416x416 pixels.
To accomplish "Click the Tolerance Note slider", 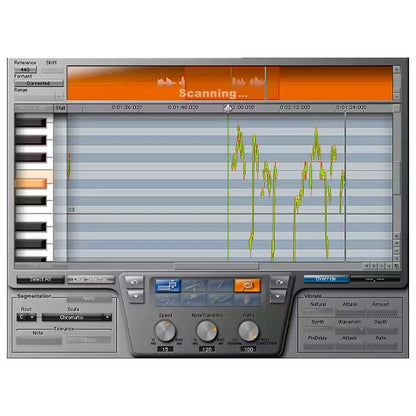I will click(x=39, y=340).
